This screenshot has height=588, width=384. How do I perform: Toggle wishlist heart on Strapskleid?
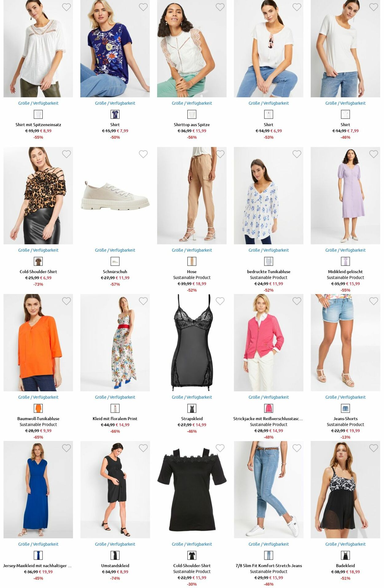pyautogui.click(x=220, y=301)
